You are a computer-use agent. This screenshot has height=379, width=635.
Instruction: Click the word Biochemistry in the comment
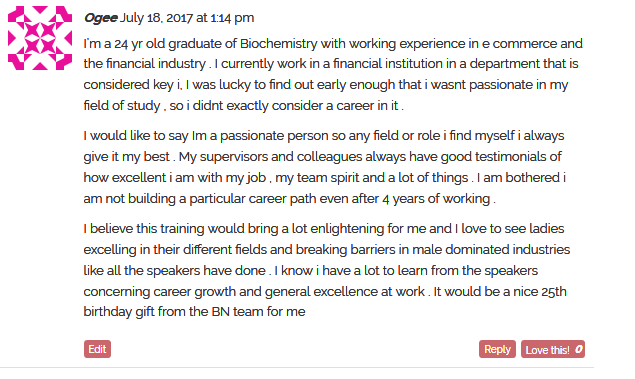coord(278,43)
